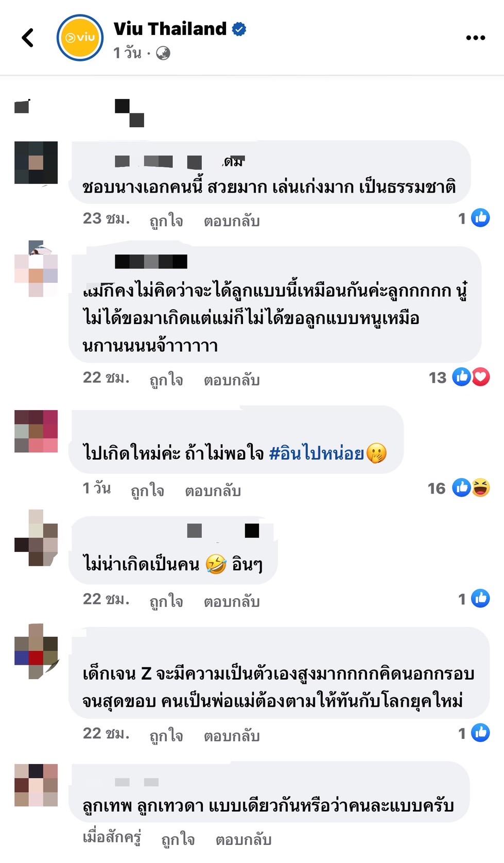Like the ชอบนางเอกคนนี้ comment with ถูกใจ
This screenshot has height=863, width=504.
(x=166, y=221)
